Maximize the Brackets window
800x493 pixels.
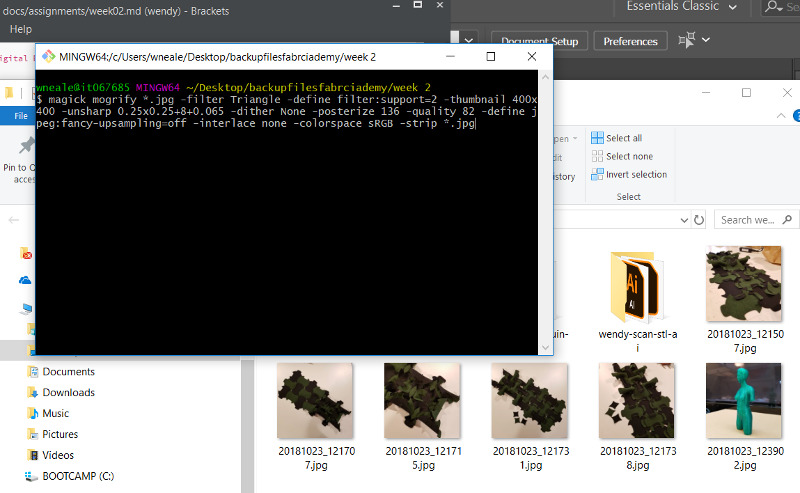click(x=417, y=5)
